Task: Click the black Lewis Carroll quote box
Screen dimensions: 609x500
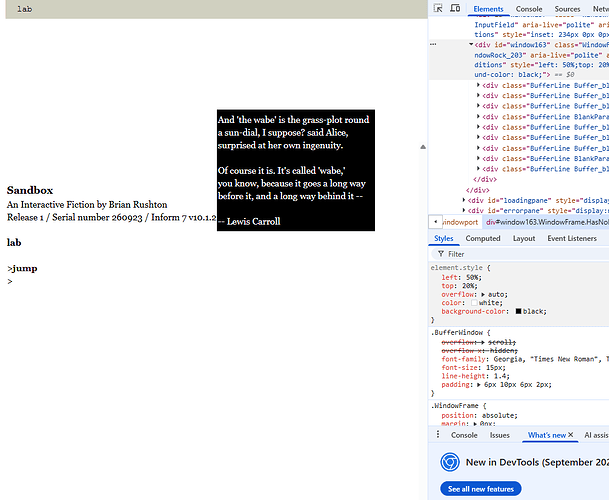Action: tap(296, 170)
